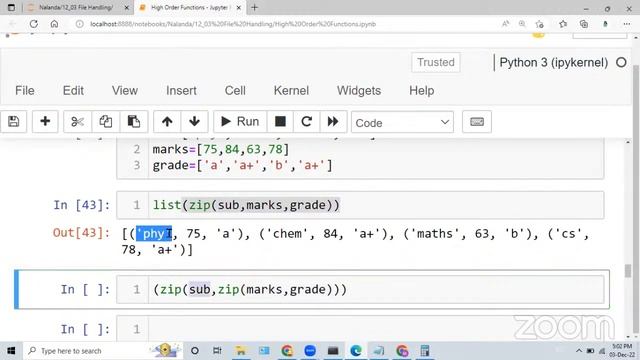This screenshot has width=640, height=360.
Task: Go to the browser home page
Action: [54, 24]
